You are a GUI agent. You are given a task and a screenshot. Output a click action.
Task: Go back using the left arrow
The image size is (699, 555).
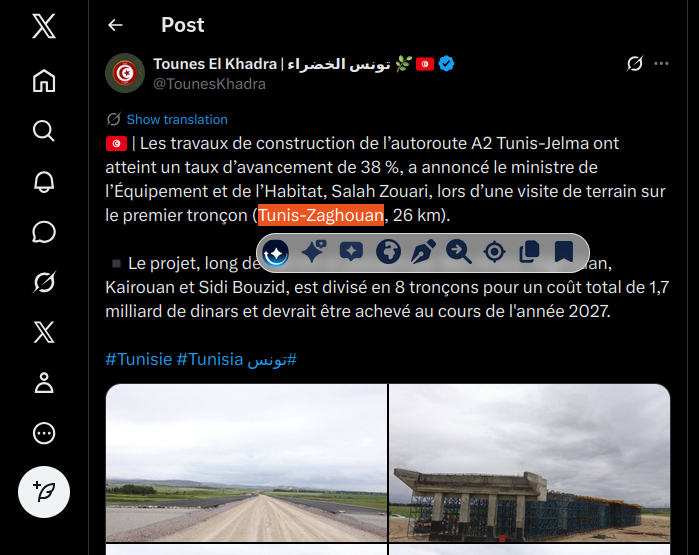click(115, 25)
